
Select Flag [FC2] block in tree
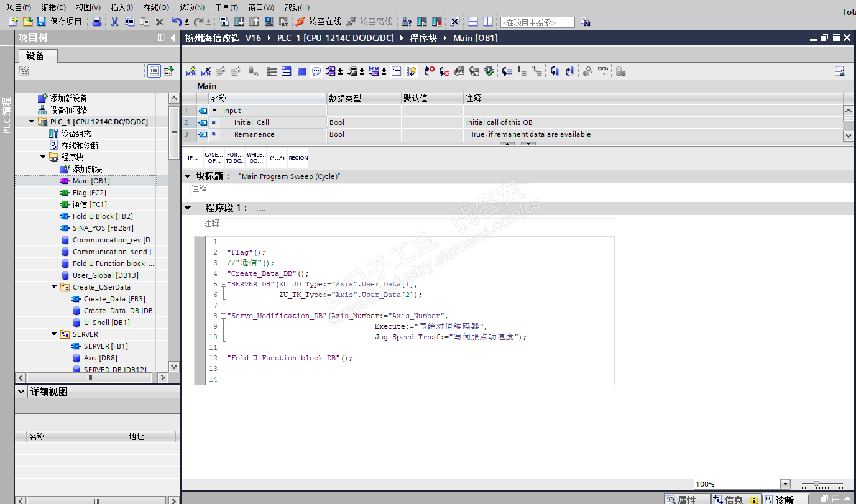pos(89,193)
